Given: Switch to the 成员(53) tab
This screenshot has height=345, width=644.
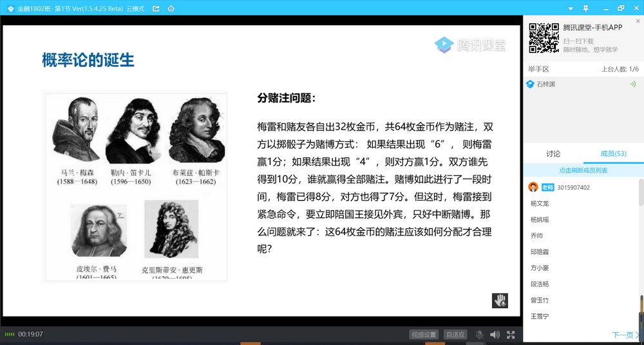Looking at the screenshot, I should 613,153.
